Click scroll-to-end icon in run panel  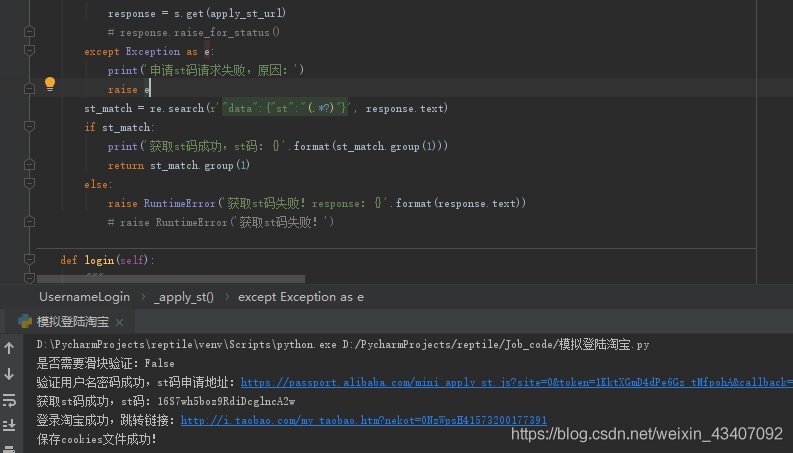click(10, 425)
